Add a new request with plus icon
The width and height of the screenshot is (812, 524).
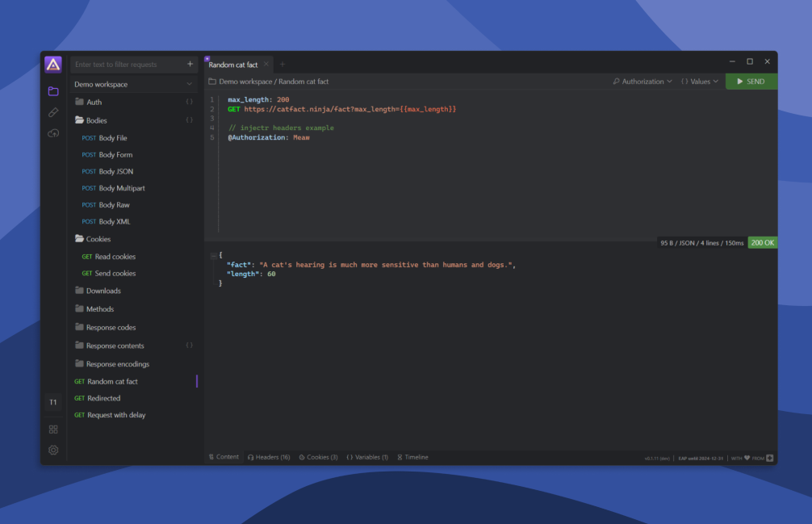(x=190, y=65)
